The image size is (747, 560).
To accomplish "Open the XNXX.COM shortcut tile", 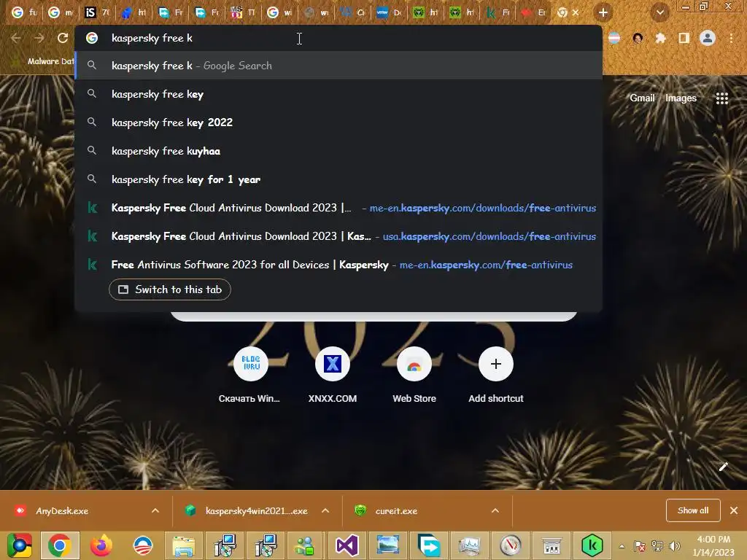I will pos(333,374).
